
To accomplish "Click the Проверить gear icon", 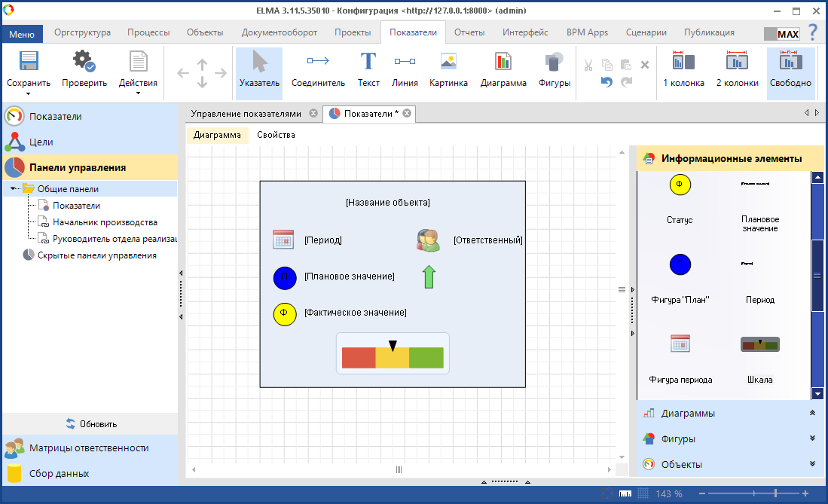I will click(84, 63).
